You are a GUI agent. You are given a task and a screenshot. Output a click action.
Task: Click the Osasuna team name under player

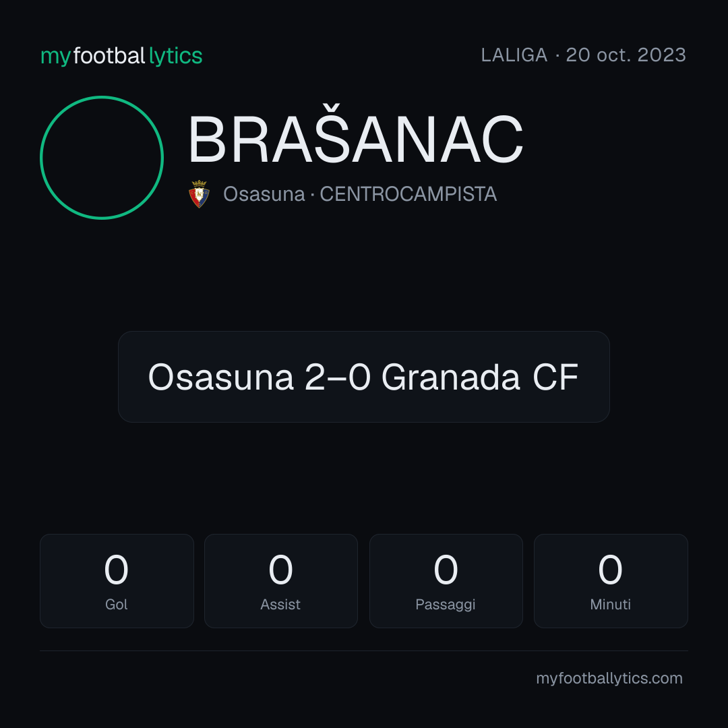pyautogui.click(x=264, y=194)
